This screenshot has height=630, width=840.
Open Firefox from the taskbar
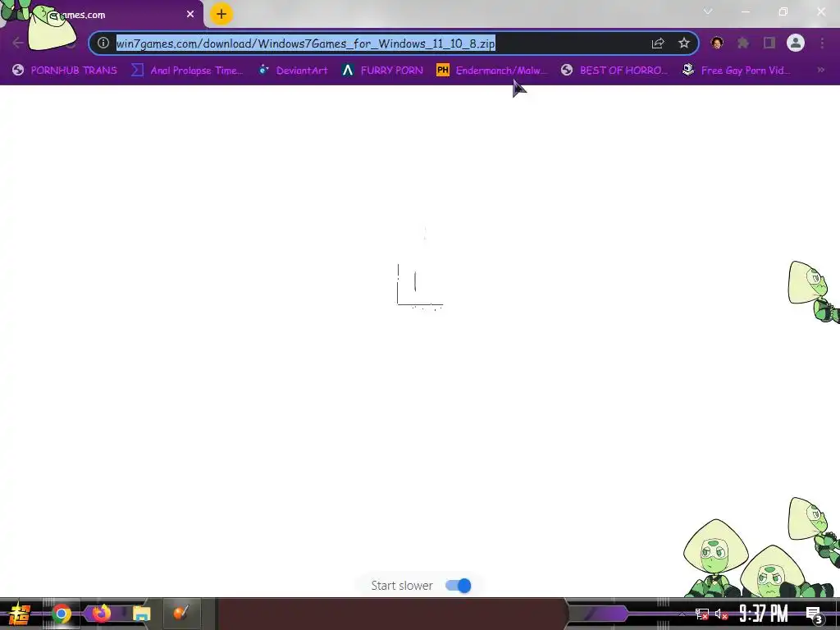pyautogui.click(x=101, y=614)
